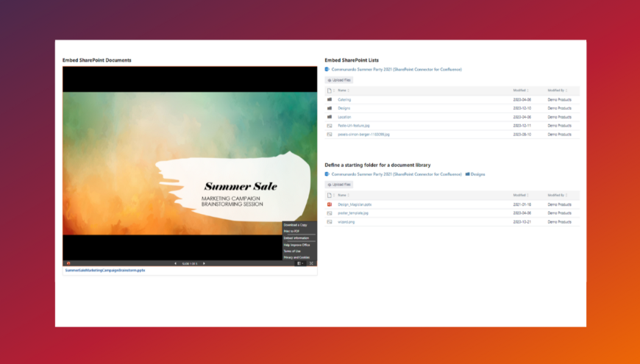Screen dimensions: 640x364
Task: Click file type column icon in starting folder table
Action: (330, 196)
